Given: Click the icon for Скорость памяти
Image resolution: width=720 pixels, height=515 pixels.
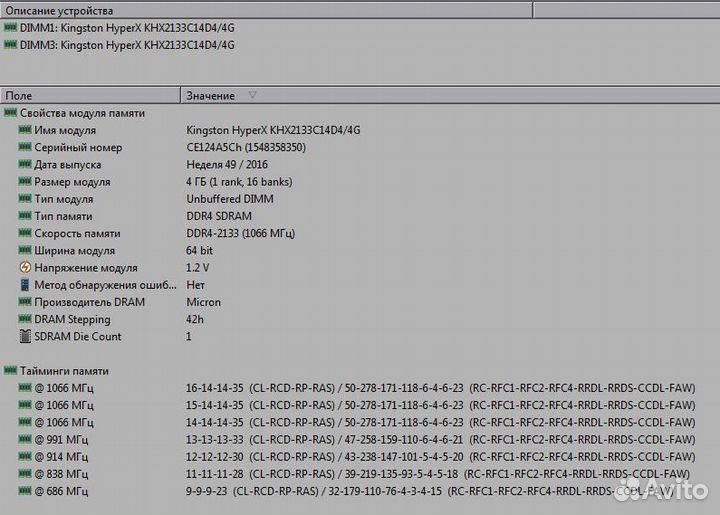Looking at the screenshot, I should [25, 233].
